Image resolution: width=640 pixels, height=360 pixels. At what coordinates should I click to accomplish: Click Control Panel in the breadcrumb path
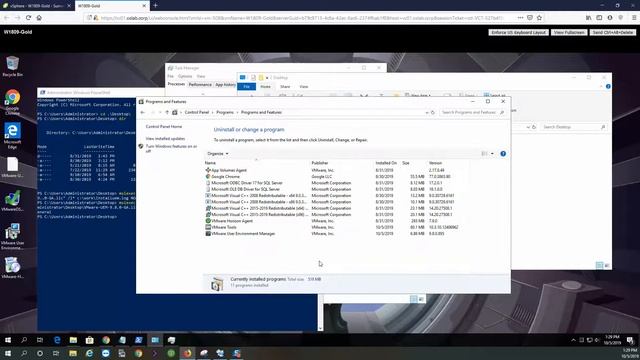click(x=197, y=112)
